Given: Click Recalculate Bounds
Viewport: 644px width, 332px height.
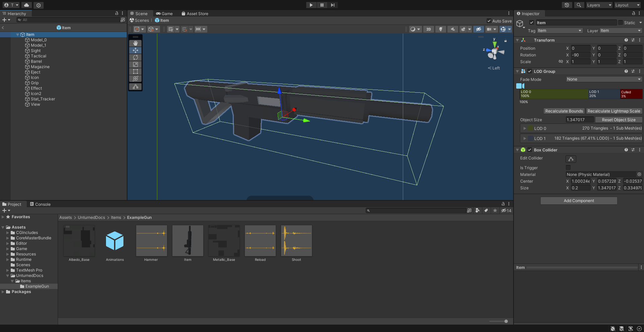Looking at the screenshot, I should click(564, 111).
